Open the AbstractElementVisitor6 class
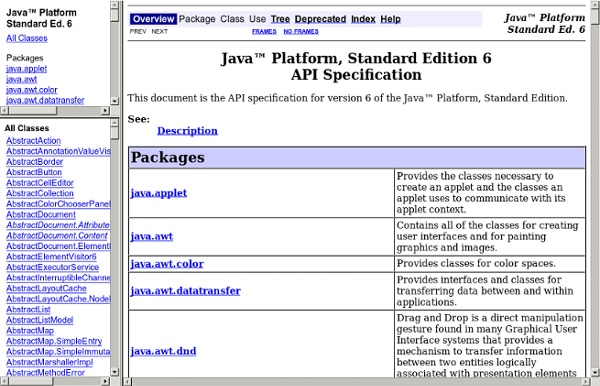The width and height of the screenshot is (600, 386). point(51,257)
